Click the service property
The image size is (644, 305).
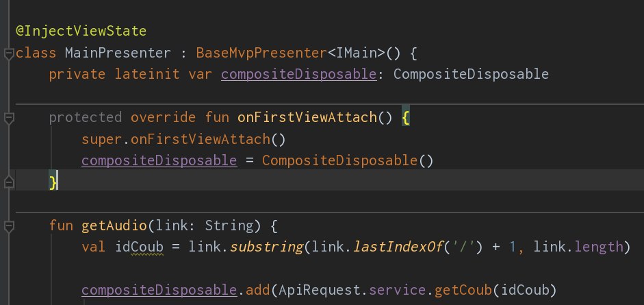point(397,291)
